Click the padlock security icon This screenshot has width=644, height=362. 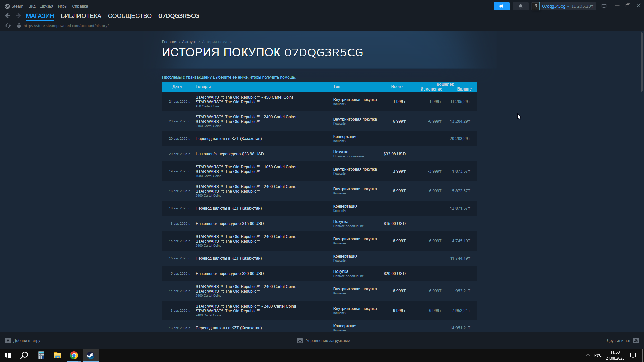click(19, 26)
